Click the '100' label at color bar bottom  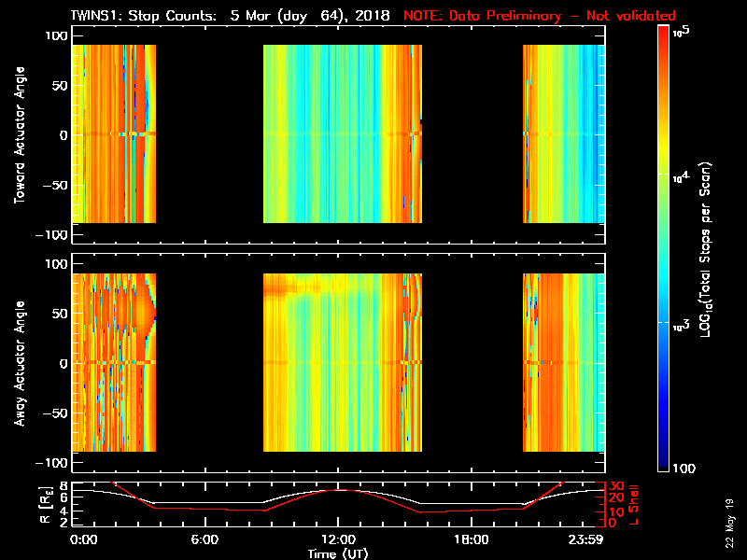pyautogui.click(x=684, y=467)
